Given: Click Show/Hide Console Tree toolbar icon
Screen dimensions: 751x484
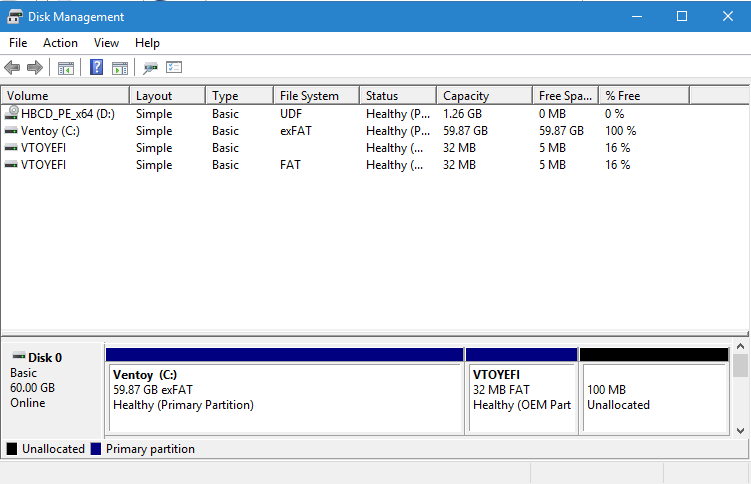Looking at the screenshot, I should tap(66, 68).
